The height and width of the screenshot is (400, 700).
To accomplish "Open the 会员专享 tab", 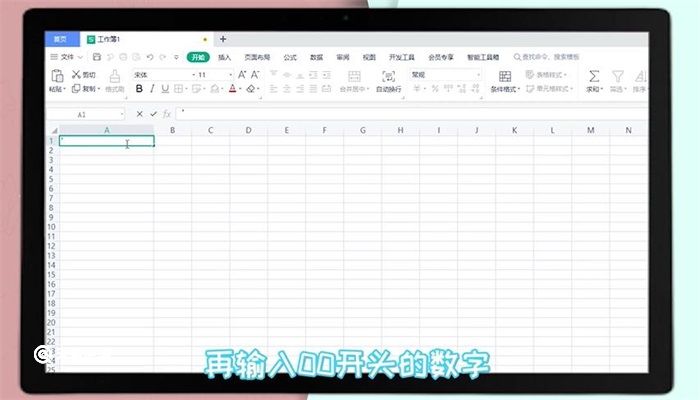I will [441, 57].
